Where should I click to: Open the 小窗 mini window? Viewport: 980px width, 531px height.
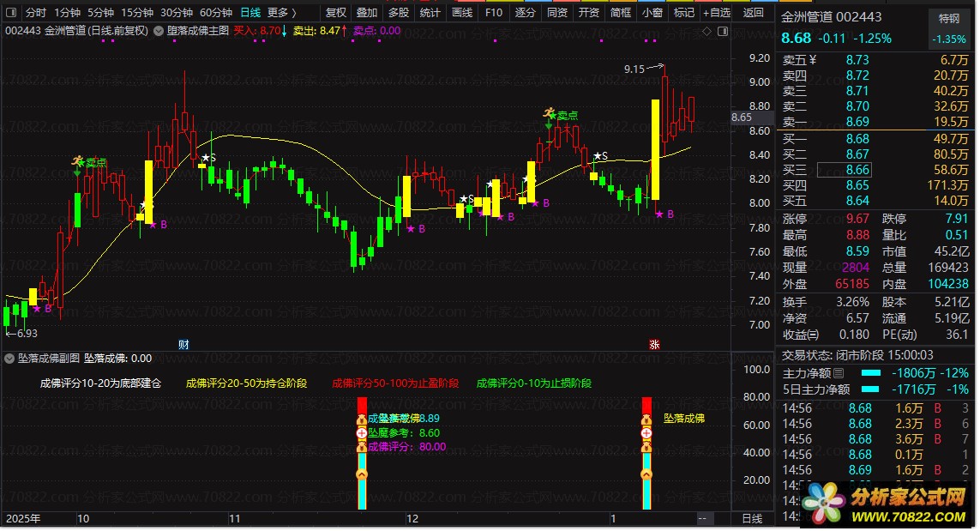652,13
